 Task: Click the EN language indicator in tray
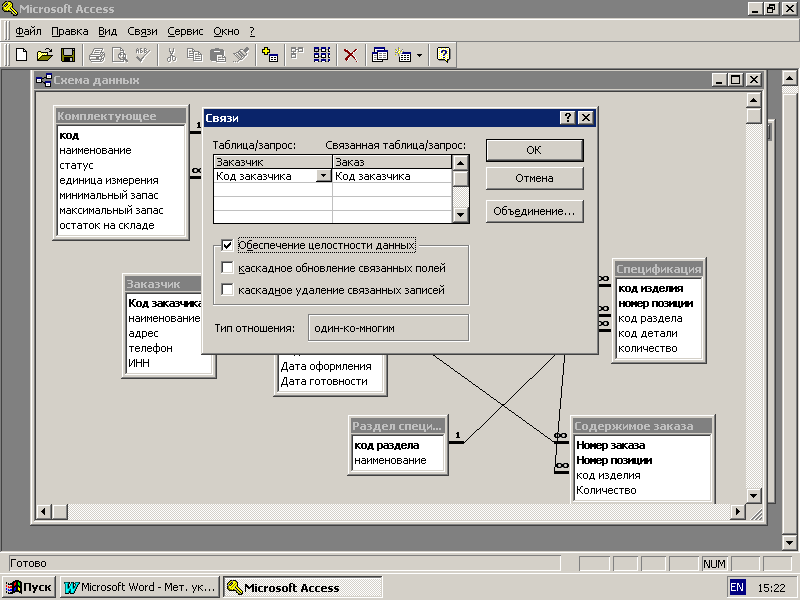(737, 587)
